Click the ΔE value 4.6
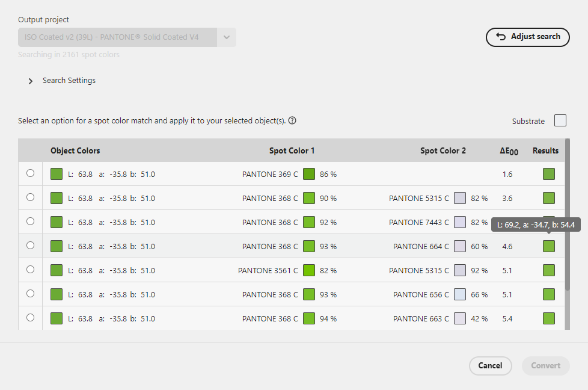This screenshot has height=390, width=588. (507, 246)
